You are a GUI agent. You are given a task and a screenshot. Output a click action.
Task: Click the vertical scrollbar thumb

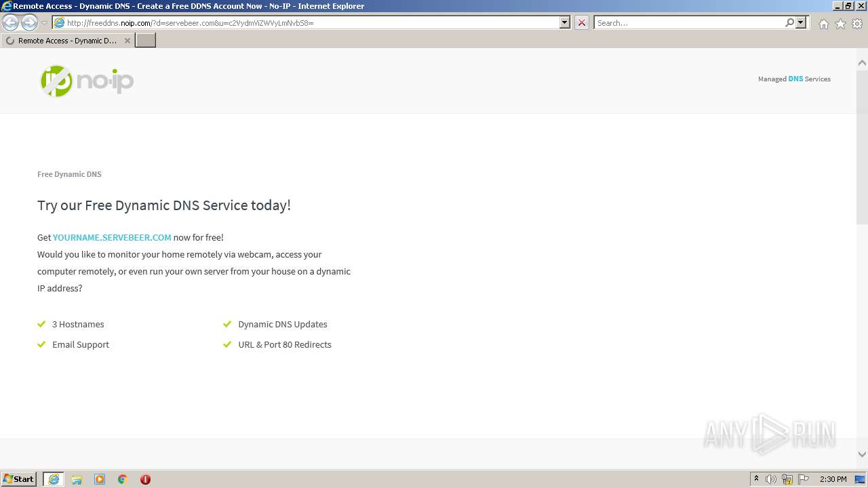point(862,146)
